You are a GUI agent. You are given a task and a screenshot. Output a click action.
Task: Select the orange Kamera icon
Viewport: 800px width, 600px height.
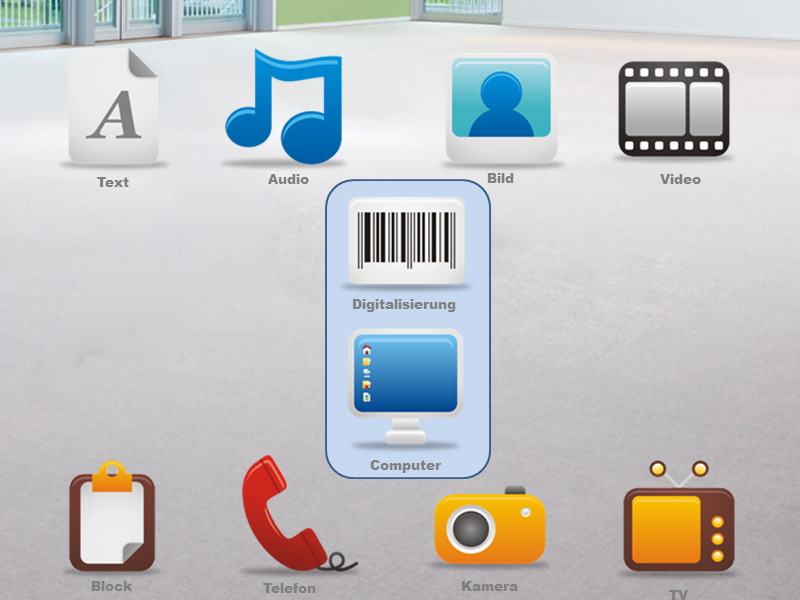(490, 526)
